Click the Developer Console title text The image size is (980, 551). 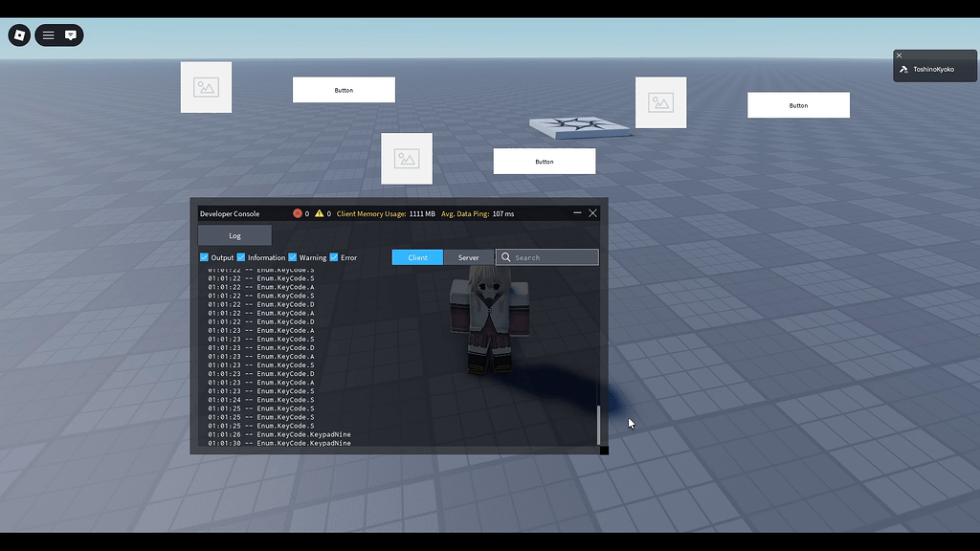[x=230, y=213]
